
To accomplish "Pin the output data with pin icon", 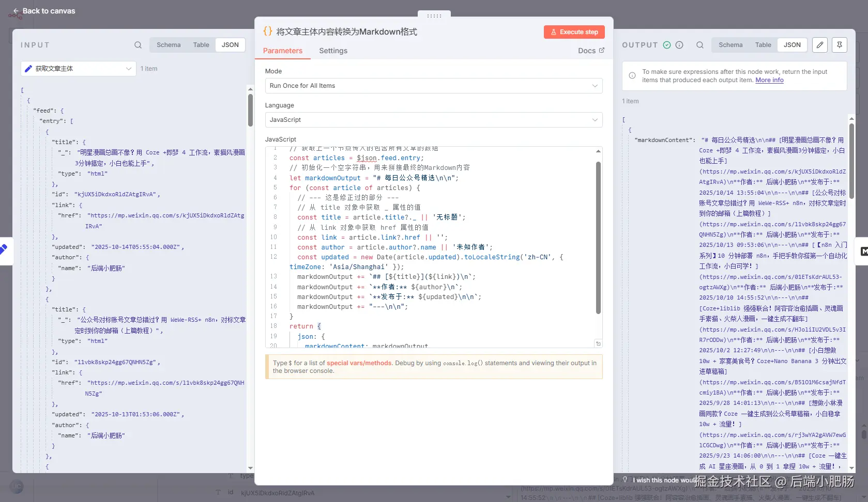I will coord(840,45).
